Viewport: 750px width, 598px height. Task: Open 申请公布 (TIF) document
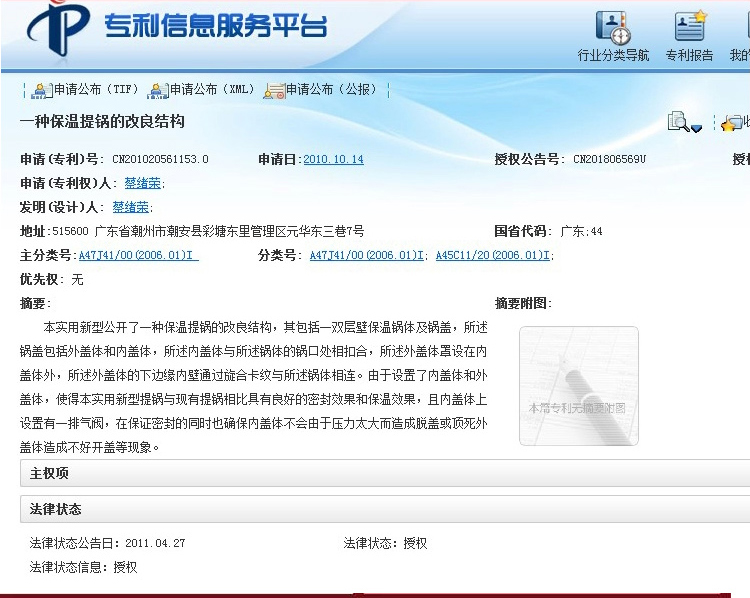pyautogui.click(x=96, y=89)
